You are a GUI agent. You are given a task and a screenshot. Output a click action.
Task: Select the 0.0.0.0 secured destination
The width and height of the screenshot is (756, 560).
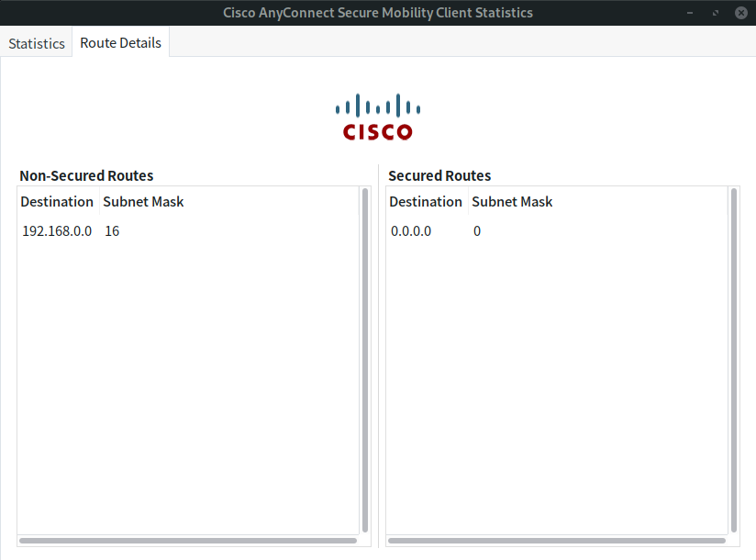coord(411,231)
